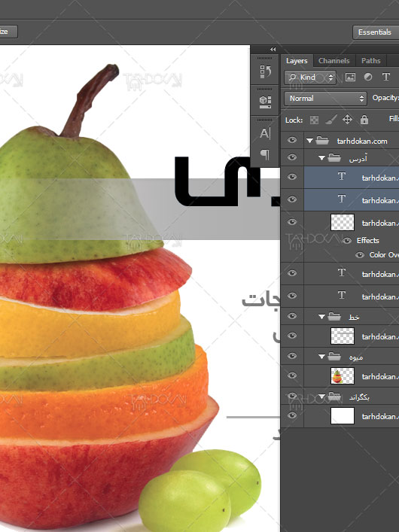Switch to the Channels tab
Screen dimensions: 399x532
tap(334, 61)
